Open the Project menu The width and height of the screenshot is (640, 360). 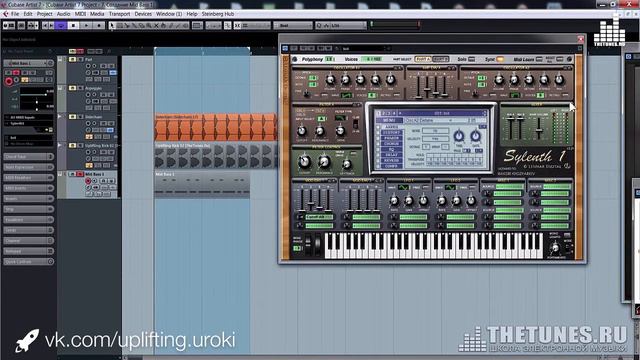(44, 14)
